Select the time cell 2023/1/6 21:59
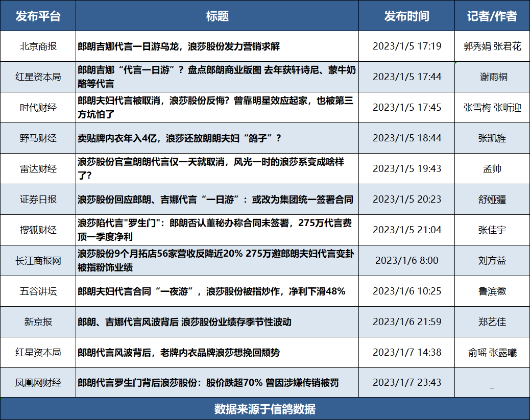The width and height of the screenshot is (530, 420). pos(406,322)
